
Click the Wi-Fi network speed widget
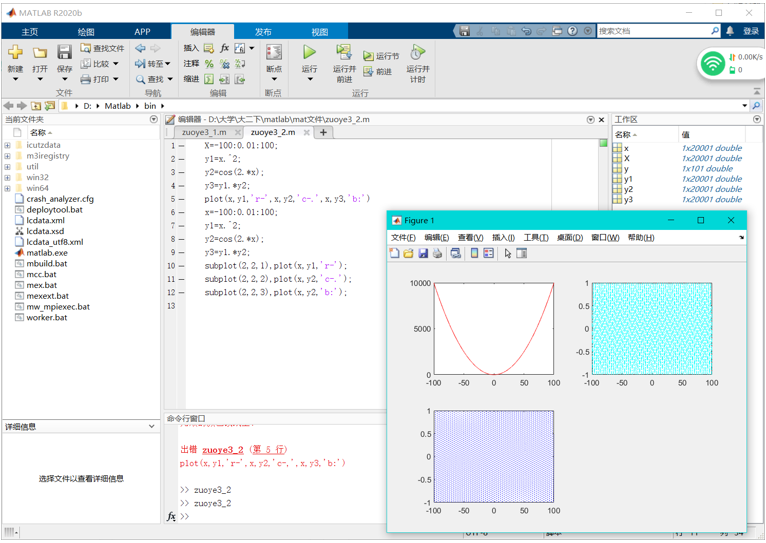tap(731, 63)
